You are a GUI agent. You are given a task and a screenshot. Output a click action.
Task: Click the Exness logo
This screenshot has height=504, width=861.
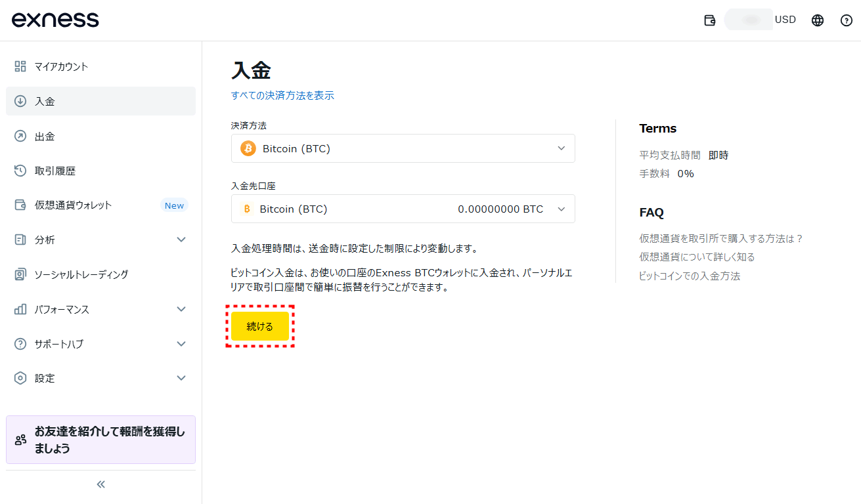55,20
